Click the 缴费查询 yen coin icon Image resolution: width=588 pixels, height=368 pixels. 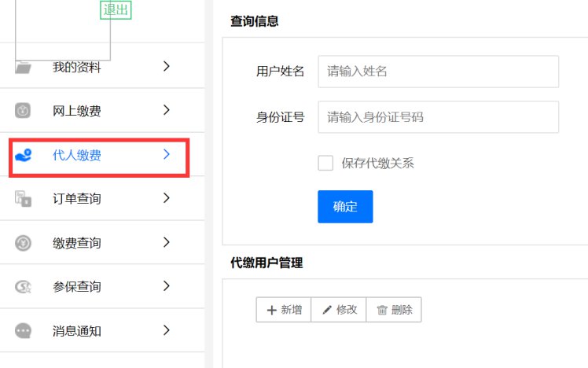(x=24, y=243)
